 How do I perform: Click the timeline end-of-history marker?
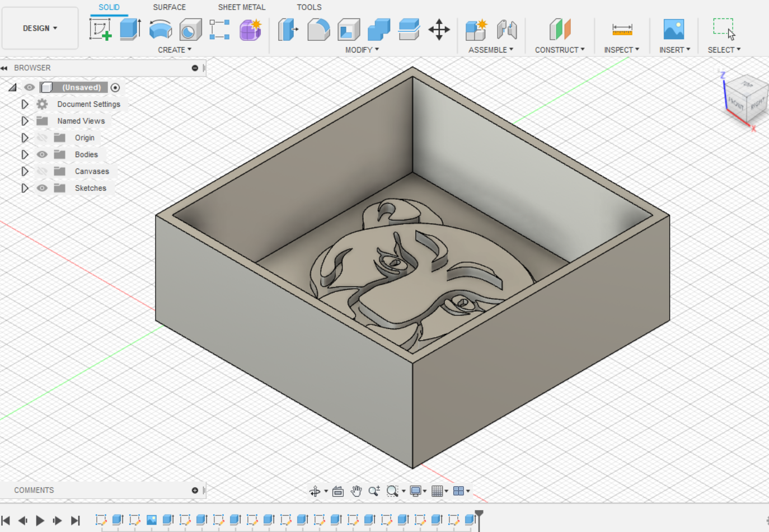coord(479,519)
